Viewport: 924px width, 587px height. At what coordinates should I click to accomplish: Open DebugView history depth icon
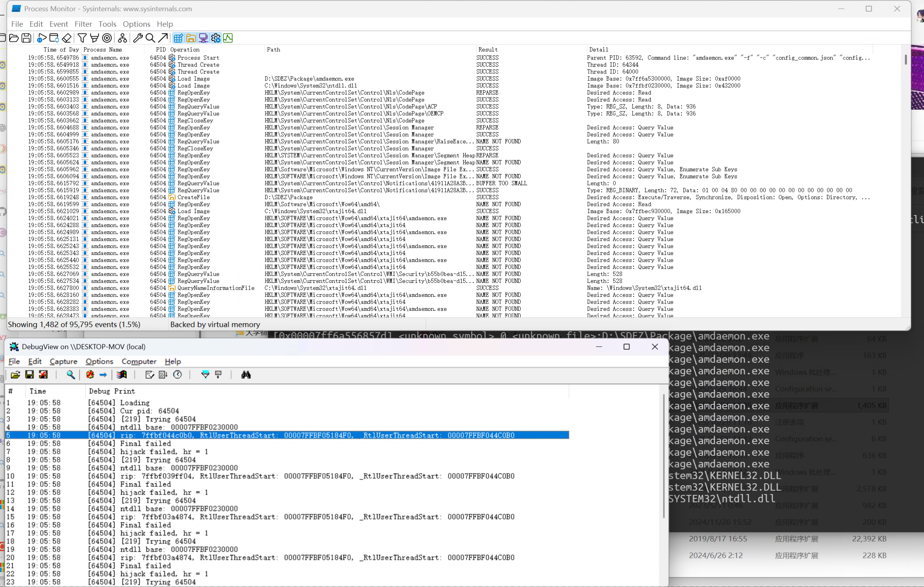(218, 375)
